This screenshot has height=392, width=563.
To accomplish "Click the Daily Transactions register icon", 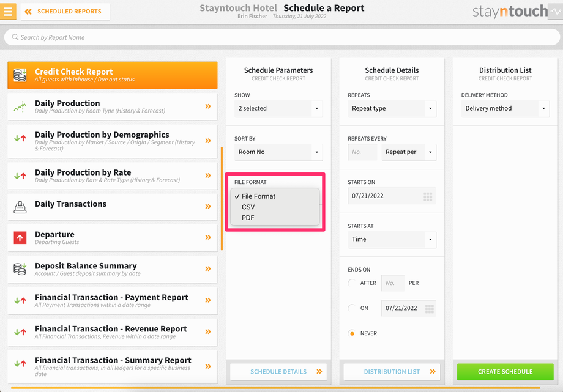I will point(20,207).
